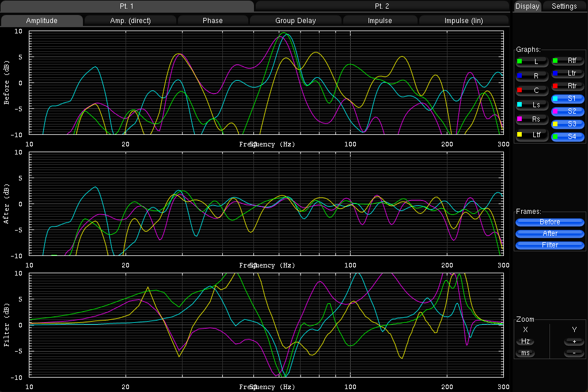Increase Y zoom with plus button
Image resolution: width=588 pixels, height=392 pixels.
point(574,341)
